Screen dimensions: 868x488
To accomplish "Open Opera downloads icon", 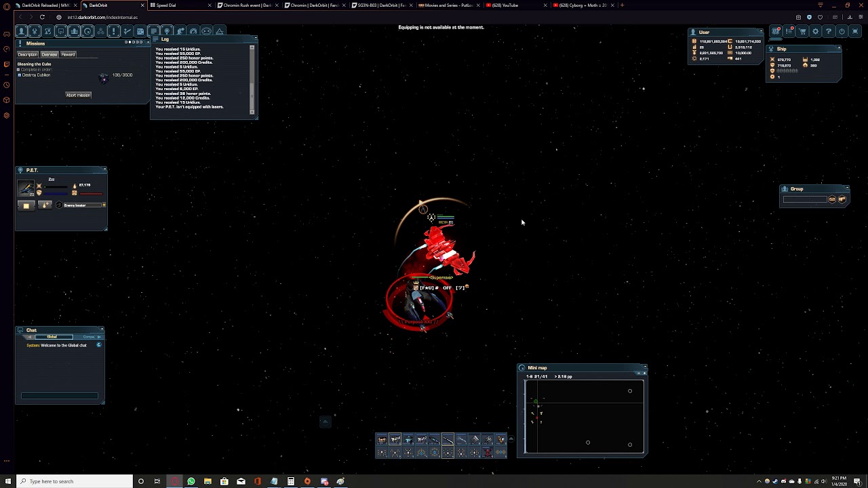I will point(850,17).
